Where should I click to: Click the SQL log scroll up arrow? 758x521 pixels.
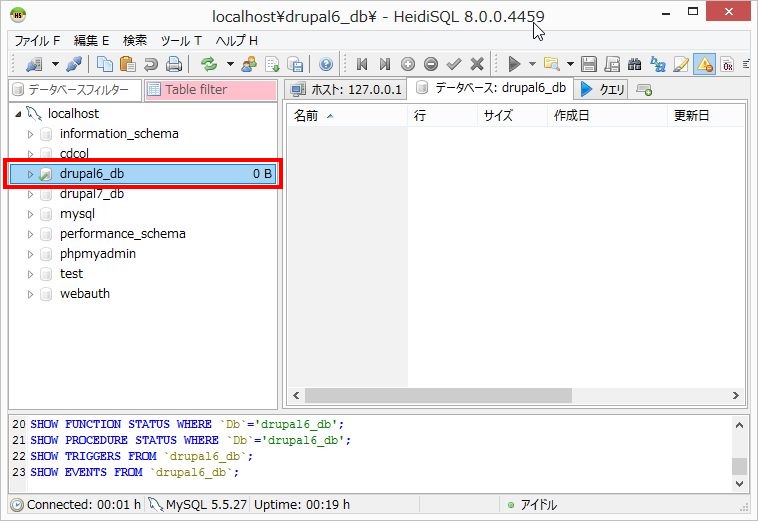tap(739, 425)
